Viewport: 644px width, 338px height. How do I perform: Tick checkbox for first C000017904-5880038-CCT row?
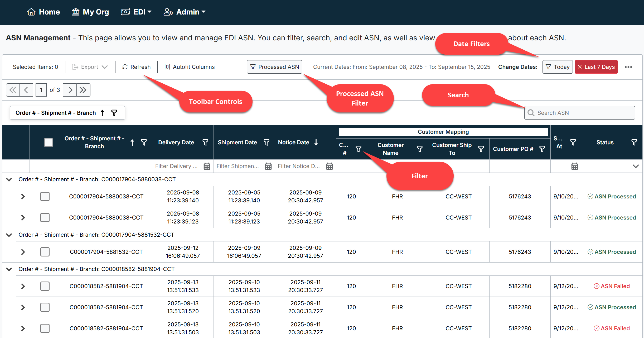pyautogui.click(x=45, y=197)
